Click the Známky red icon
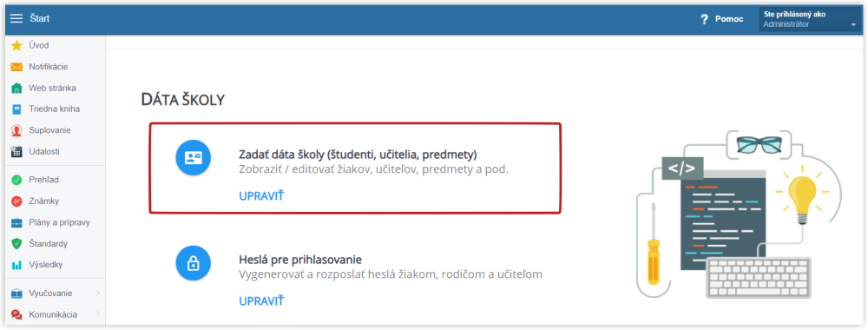868x330 pixels. click(16, 201)
